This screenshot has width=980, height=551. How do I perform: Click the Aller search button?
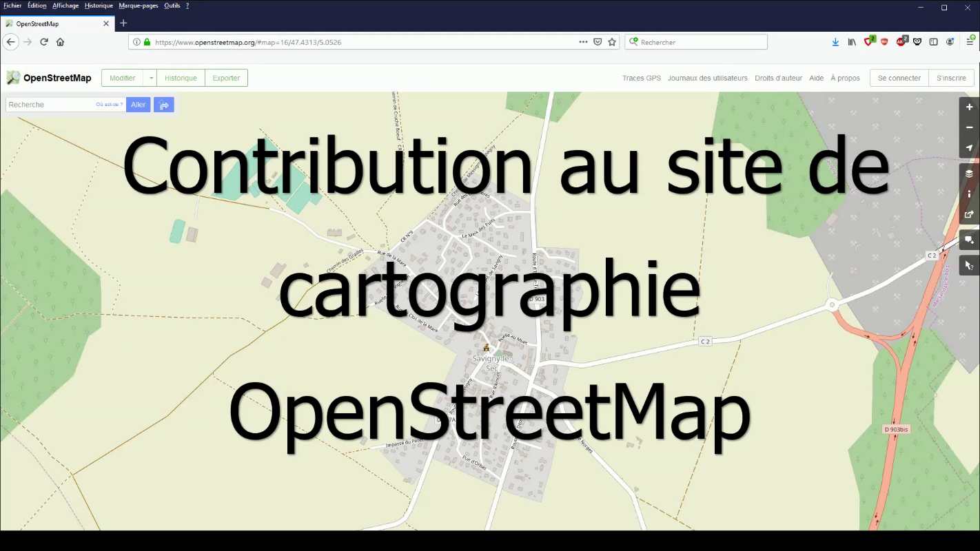(139, 105)
